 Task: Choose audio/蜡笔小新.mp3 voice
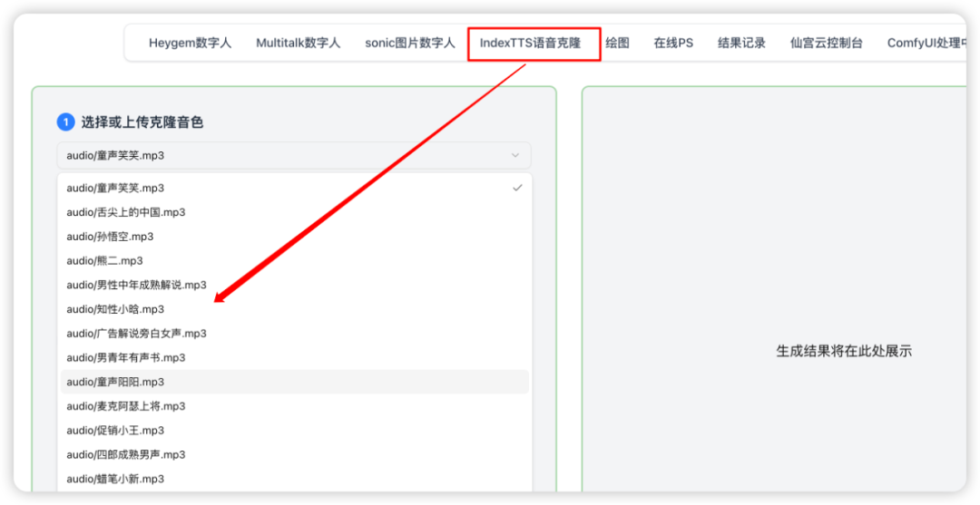(294, 480)
